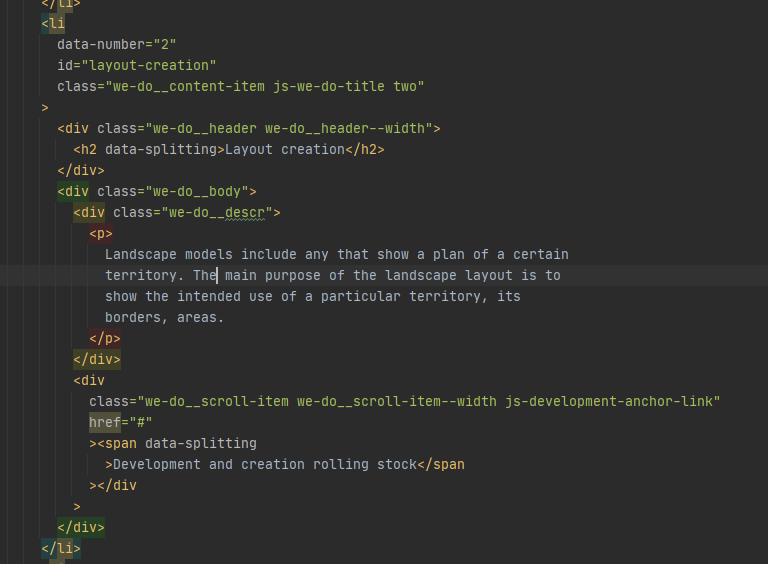Viewport: 768px width, 564px height.
Task: Click the href="#" attribute
Action: [120, 423]
